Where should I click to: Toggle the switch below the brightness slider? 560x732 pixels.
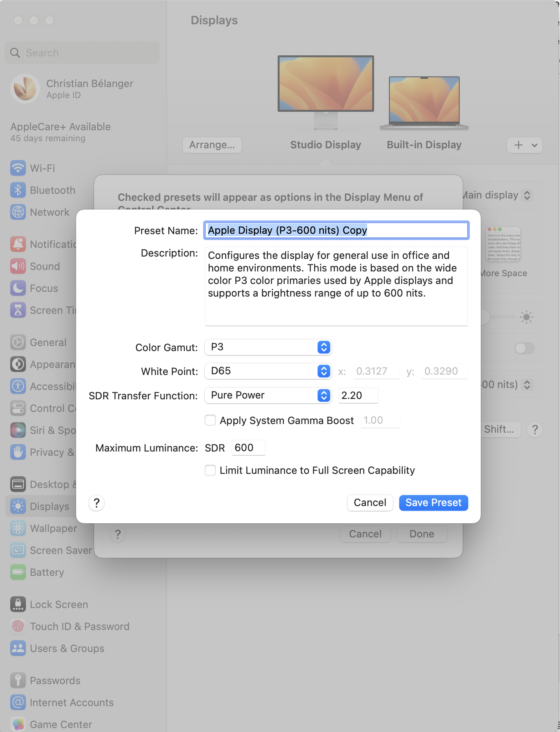point(524,348)
